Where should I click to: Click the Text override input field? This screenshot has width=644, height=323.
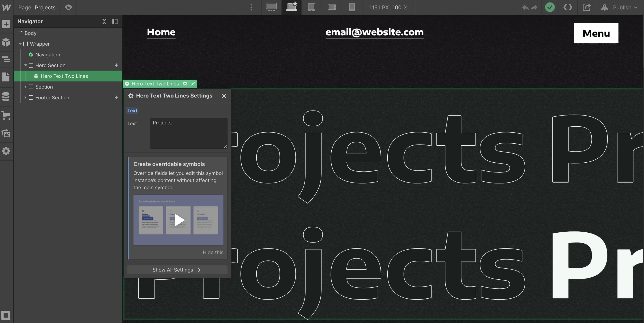pyautogui.click(x=189, y=133)
